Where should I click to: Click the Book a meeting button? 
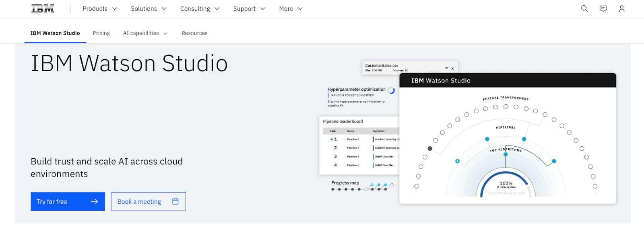tap(149, 201)
